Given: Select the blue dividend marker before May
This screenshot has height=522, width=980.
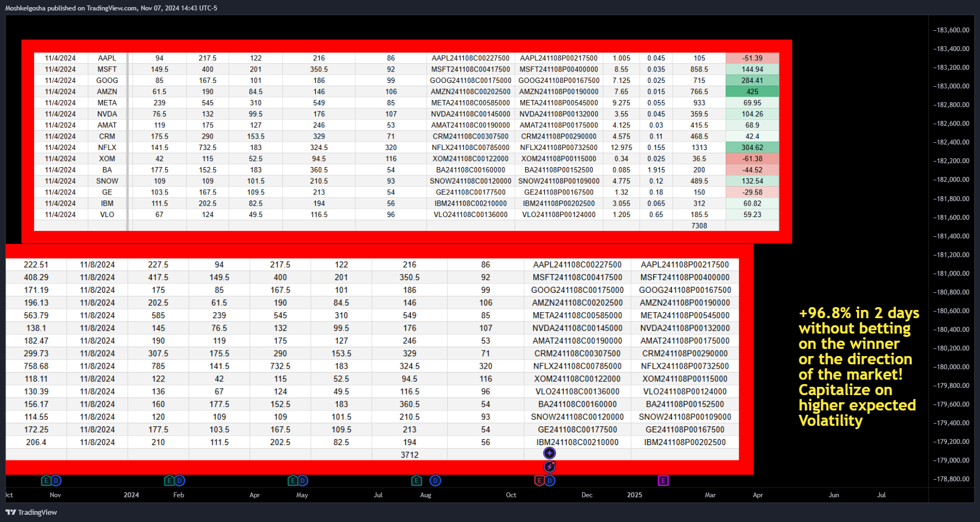Looking at the screenshot, I should pyautogui.click(x=303, y=481).
